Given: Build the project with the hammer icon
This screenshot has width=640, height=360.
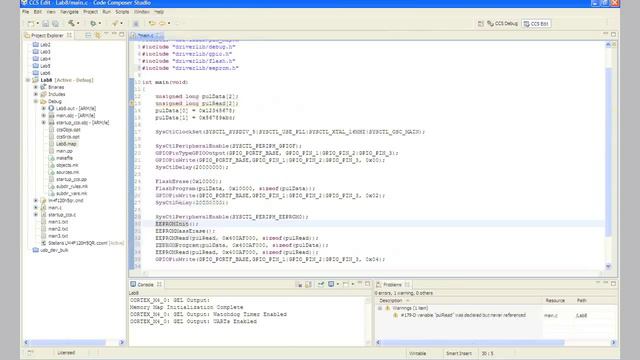Looking at the screenshot, I should pos(71,24).
